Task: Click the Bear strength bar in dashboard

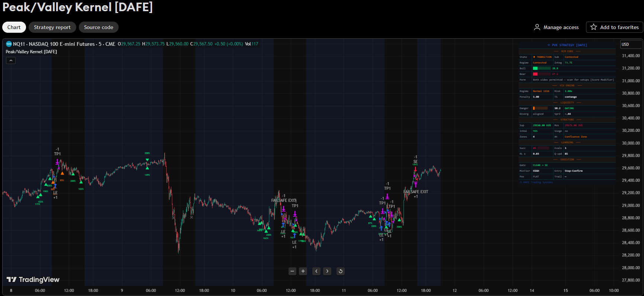Action: point(542,74)
